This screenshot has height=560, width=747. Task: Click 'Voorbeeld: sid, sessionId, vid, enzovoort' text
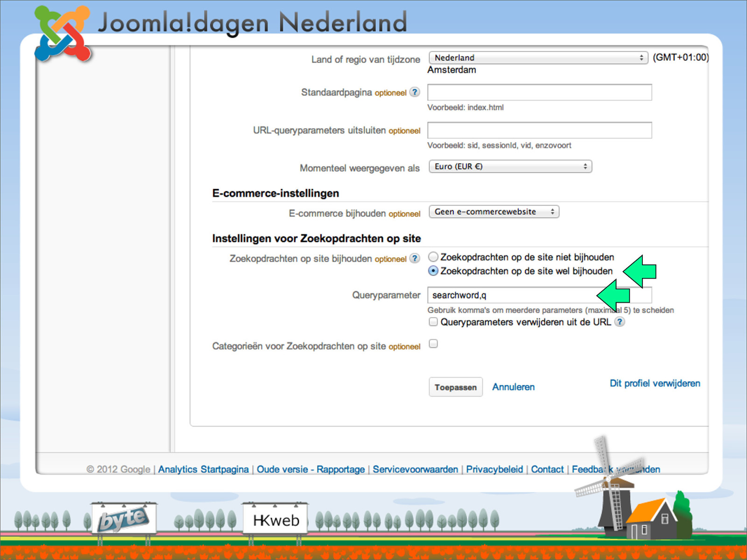(499, 145)
